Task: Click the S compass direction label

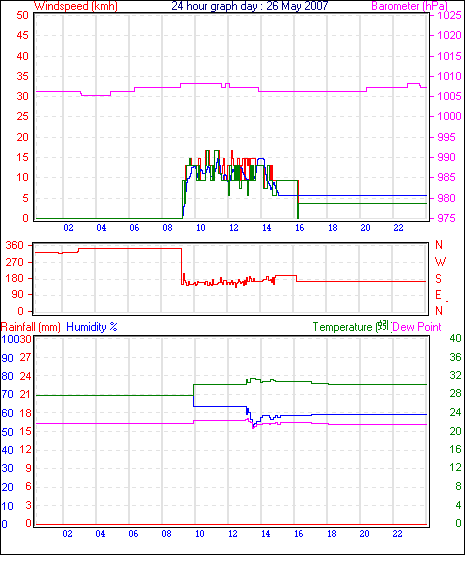Action: (438, 279)
